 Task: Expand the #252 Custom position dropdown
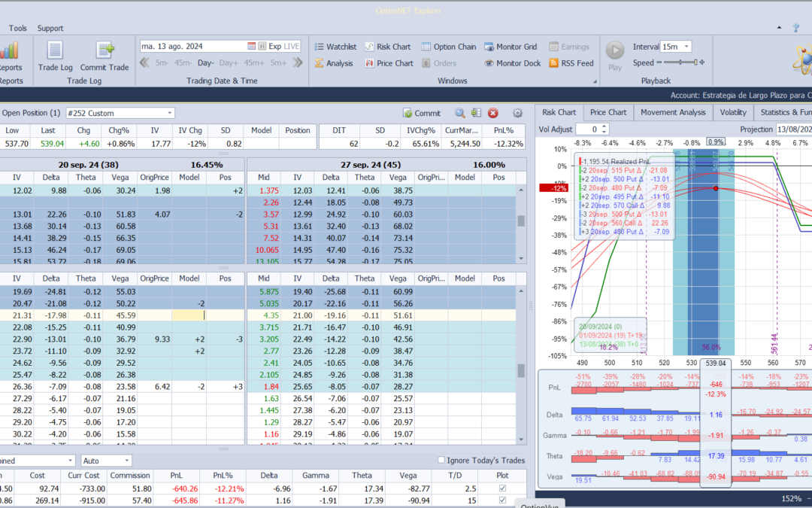(170, 113)
